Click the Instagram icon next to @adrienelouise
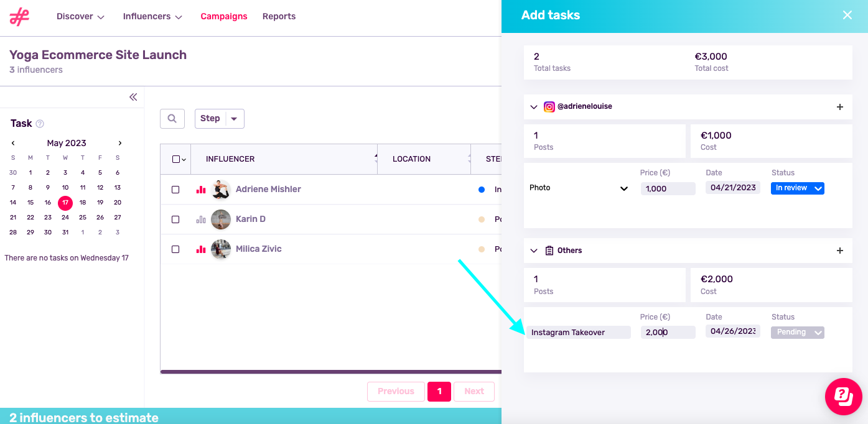 [549, 106]
